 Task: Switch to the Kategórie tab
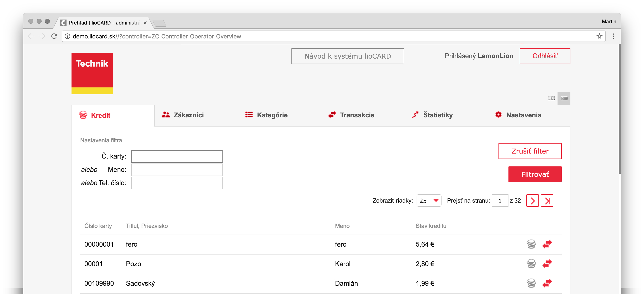(x=266, y=115)
